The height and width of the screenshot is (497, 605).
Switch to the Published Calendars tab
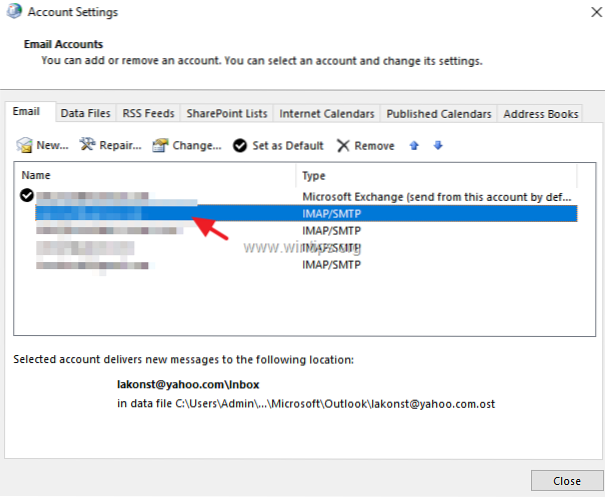coord(439,114)
